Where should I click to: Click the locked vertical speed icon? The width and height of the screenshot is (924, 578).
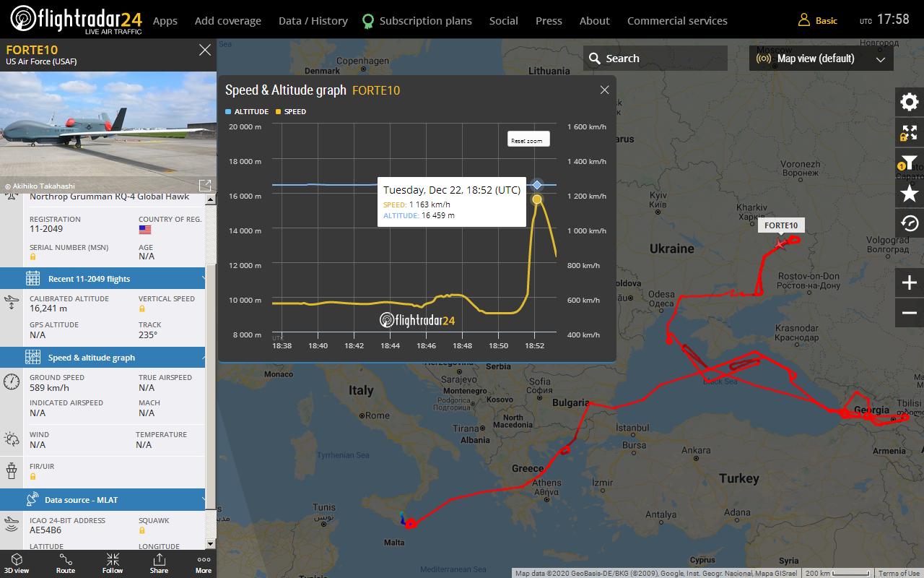pyautogui.click(x=141, y=309)
